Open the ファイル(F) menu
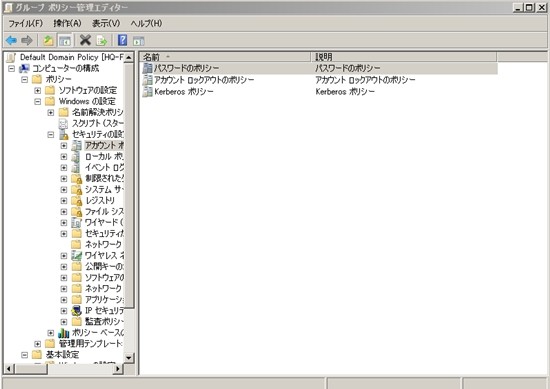 pyautogui.click(x=26, y=24)
